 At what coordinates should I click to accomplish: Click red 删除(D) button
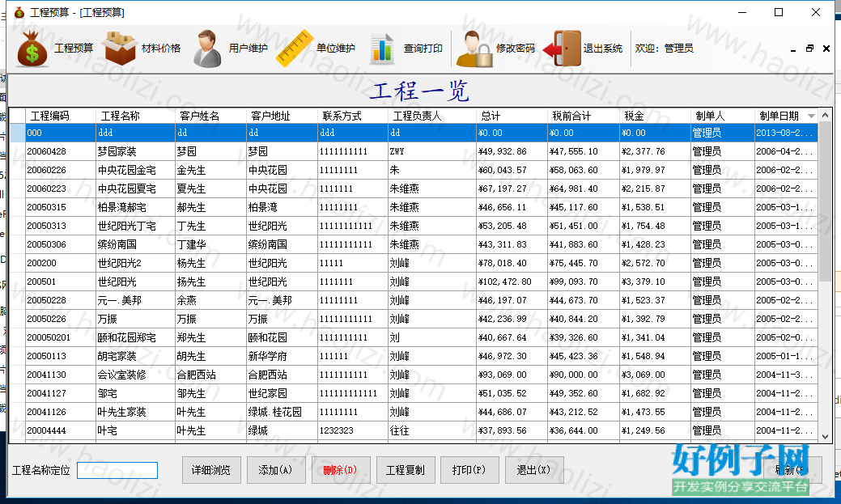point(340,470)
